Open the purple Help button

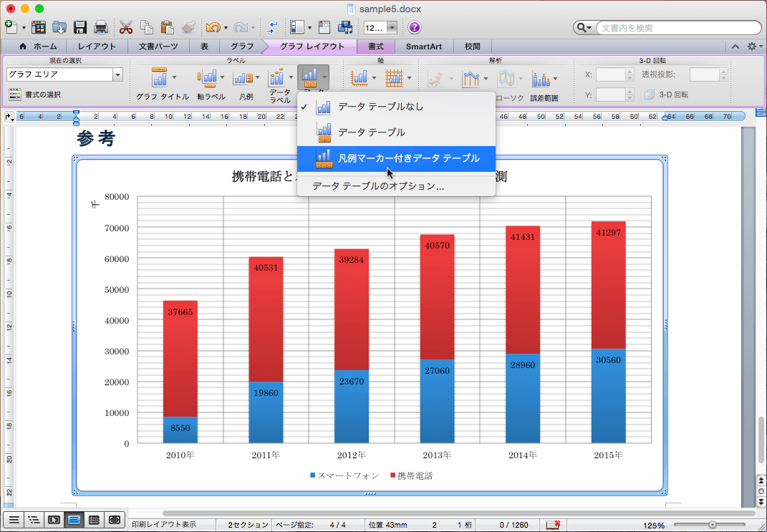click(415, 27)
